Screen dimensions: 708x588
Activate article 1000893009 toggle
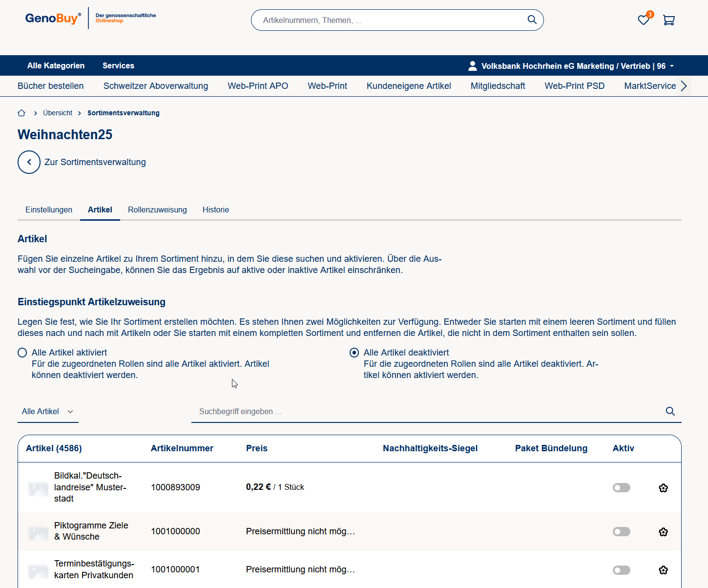pyautogui.click(x=621, y=488)
